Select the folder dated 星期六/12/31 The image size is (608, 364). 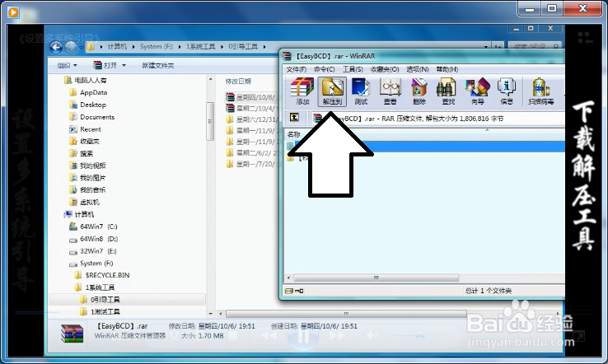pyautogui.click(x=252, y=119)
